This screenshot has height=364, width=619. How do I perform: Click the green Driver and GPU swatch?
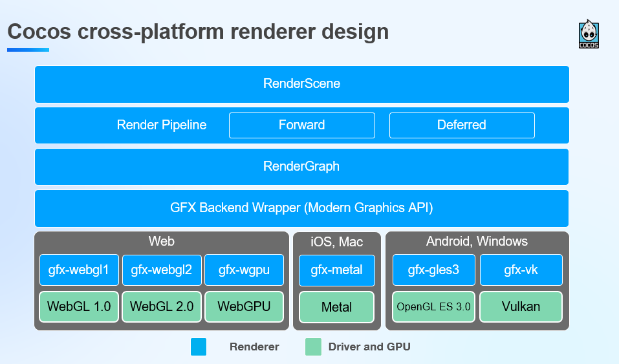tap(314, 347)
